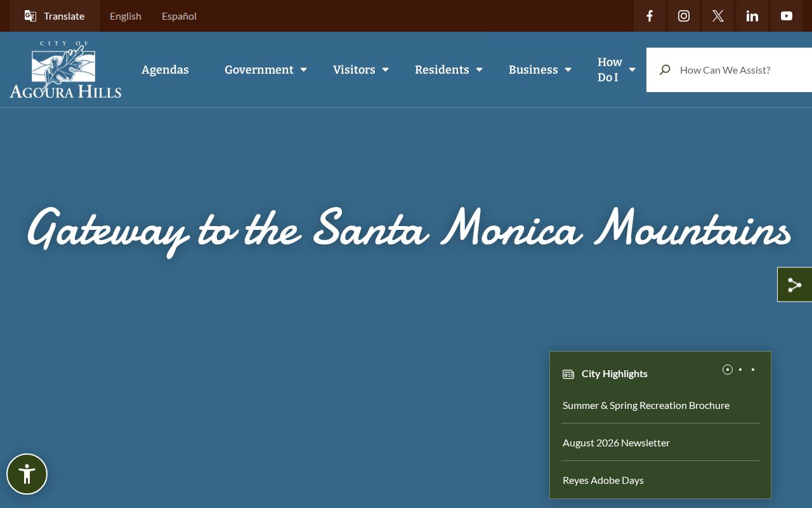Open the Government menu item
Screen dimensions: 812x508
[259, 70]
